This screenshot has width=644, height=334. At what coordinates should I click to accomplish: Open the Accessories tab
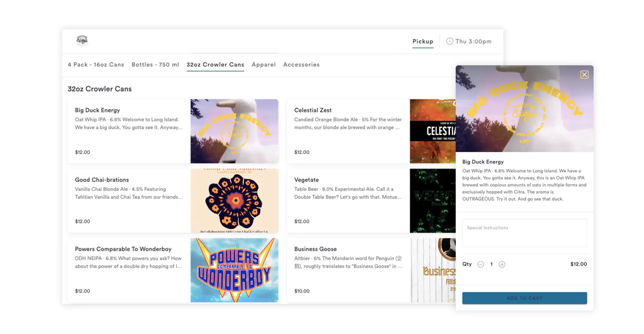pyautogui.click(x=301, y=65)
